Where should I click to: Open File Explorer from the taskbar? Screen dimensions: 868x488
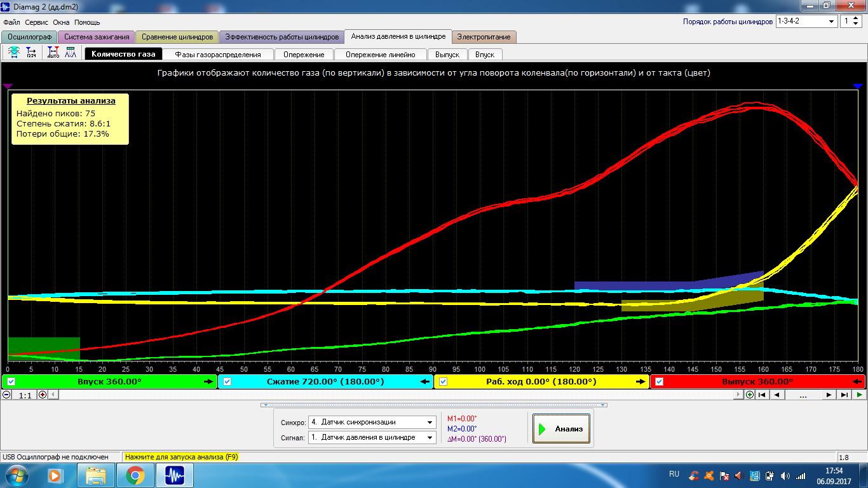coord(95,475)
